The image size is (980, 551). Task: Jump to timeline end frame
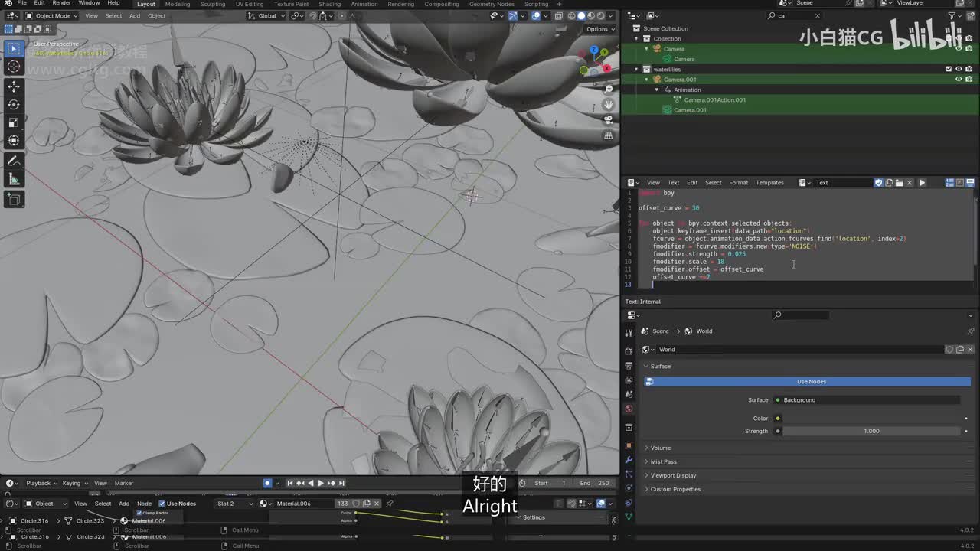[341, 483]
